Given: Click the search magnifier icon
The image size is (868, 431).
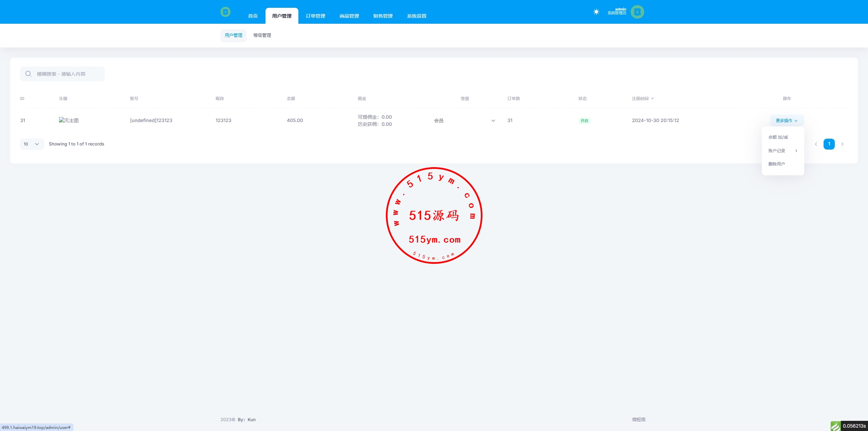Looking at the screenshot, I should (28, 74).
